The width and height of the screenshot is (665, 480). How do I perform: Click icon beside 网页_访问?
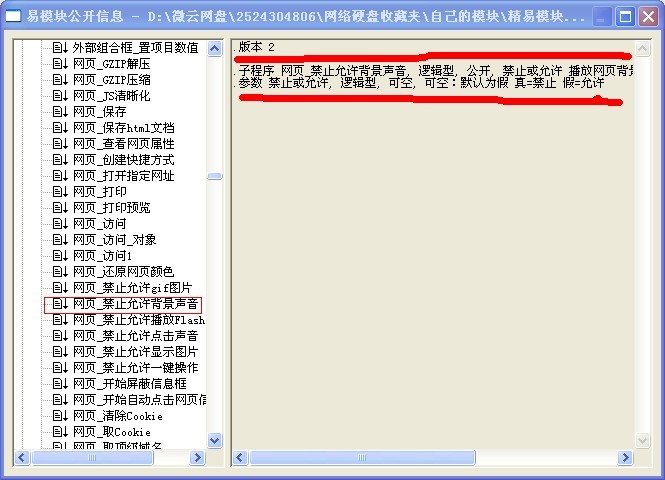click(x=60, y=223)
